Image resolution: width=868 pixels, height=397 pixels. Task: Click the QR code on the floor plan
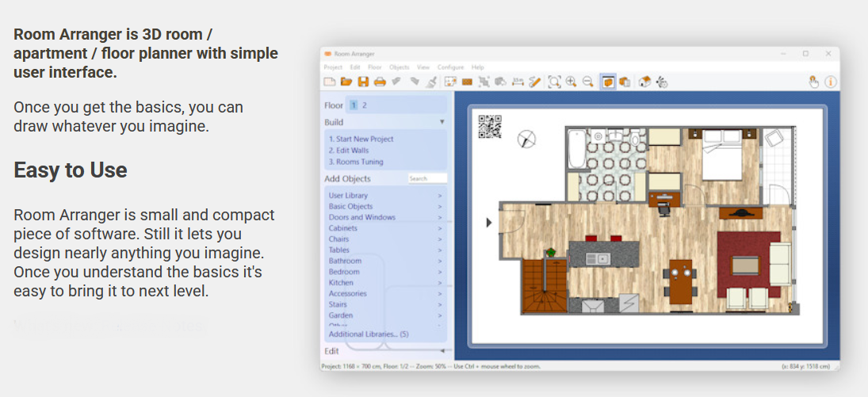point(490,126)
